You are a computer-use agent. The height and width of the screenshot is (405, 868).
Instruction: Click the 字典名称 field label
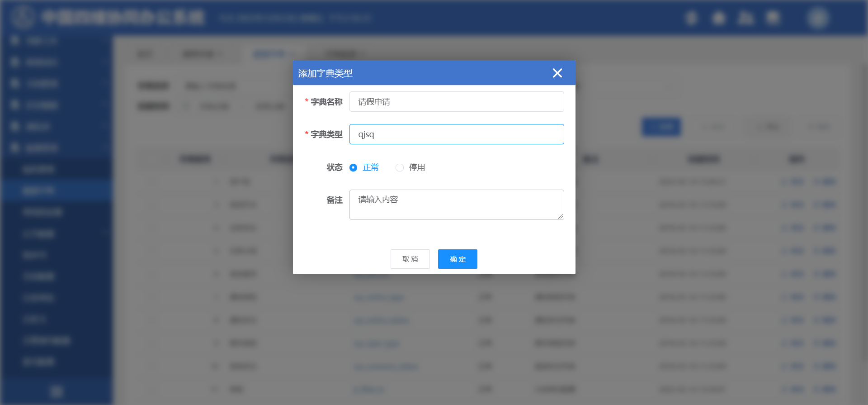326,102
